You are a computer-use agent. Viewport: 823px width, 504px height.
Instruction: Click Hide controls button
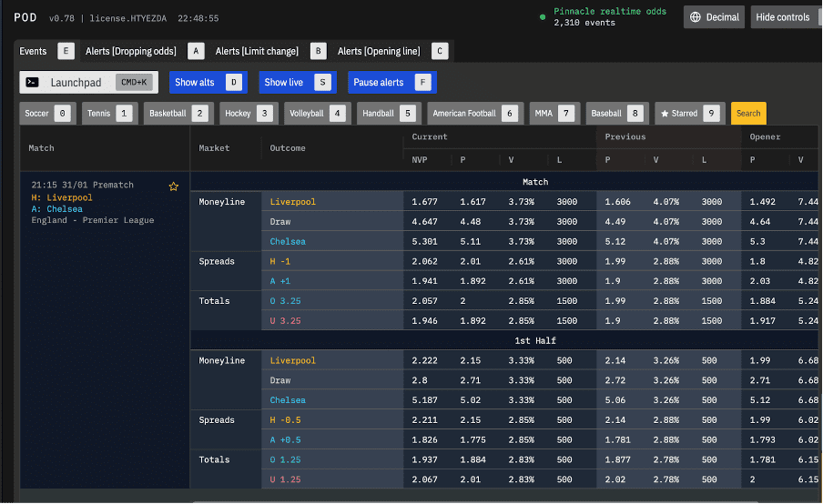coord(785,17)
